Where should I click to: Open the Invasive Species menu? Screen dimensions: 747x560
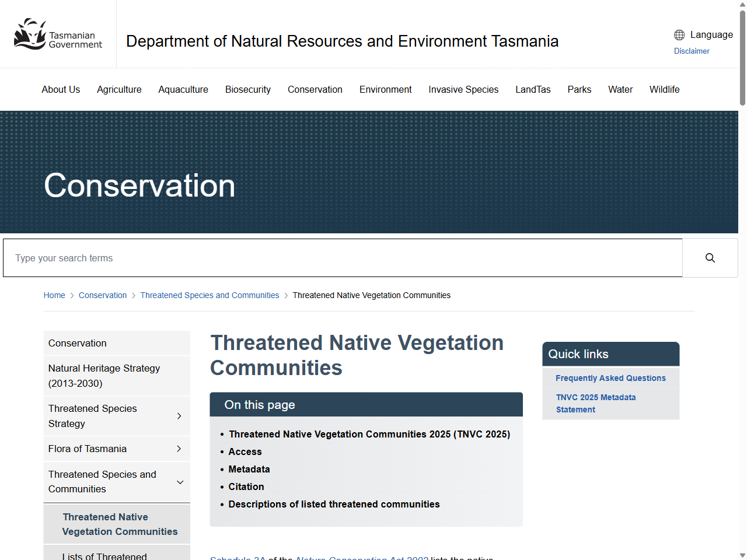coord(463,89)
